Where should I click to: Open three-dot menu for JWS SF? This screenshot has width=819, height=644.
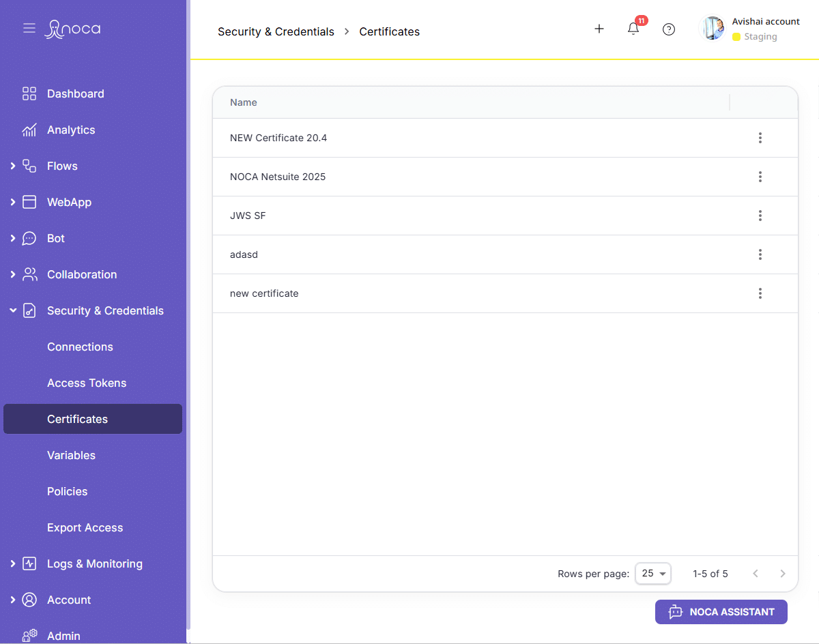click(760, 216)
